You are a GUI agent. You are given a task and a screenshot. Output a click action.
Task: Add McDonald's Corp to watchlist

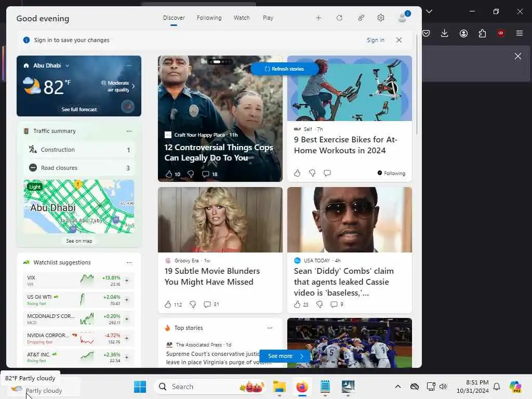pos(127,319)
